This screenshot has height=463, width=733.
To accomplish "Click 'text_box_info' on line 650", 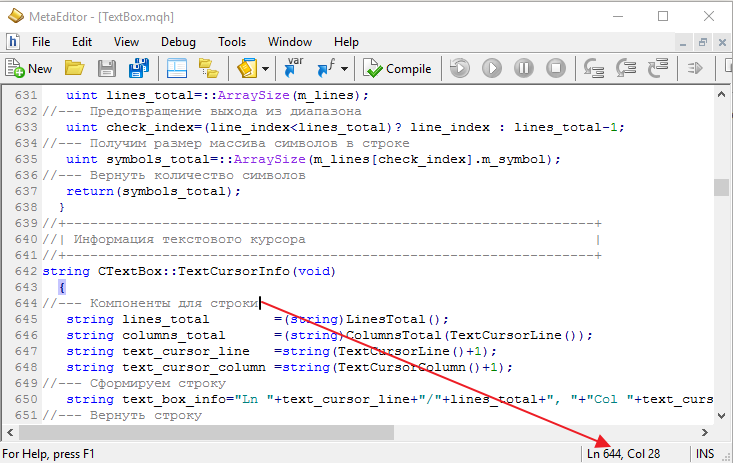I will pyautogui.click(x=173, y=399).
